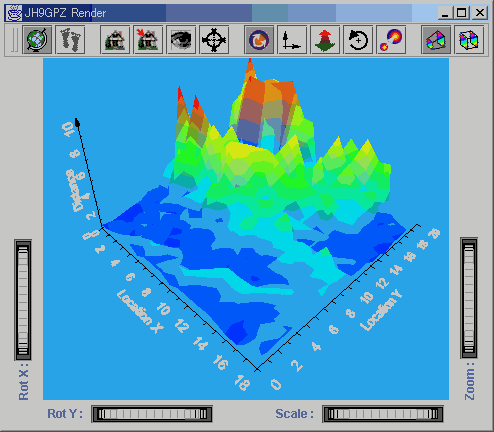Click the toolbar drag handle grip
The width and height of the screenshot is (494, 432).
click(14, 40)
